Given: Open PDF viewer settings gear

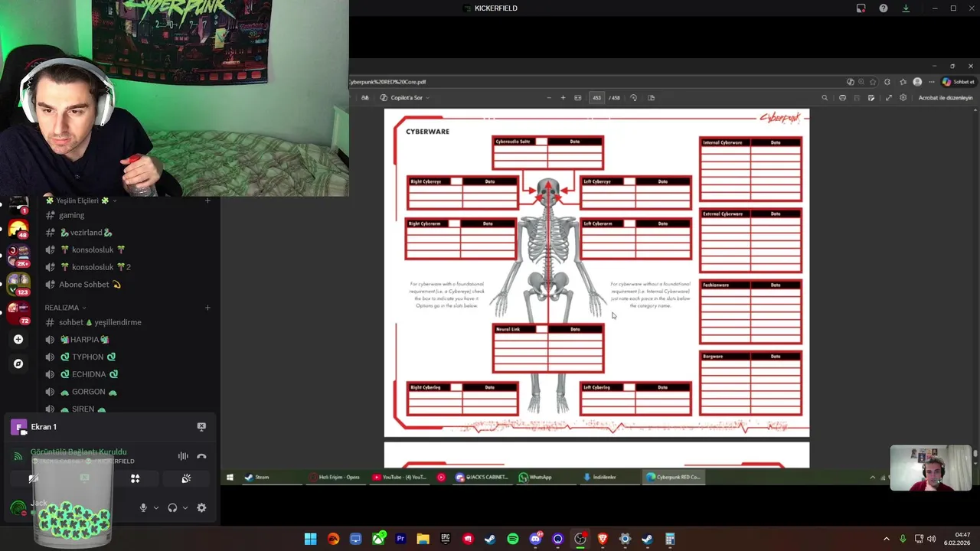Looking at the screenshot, I should coord(903,98).
